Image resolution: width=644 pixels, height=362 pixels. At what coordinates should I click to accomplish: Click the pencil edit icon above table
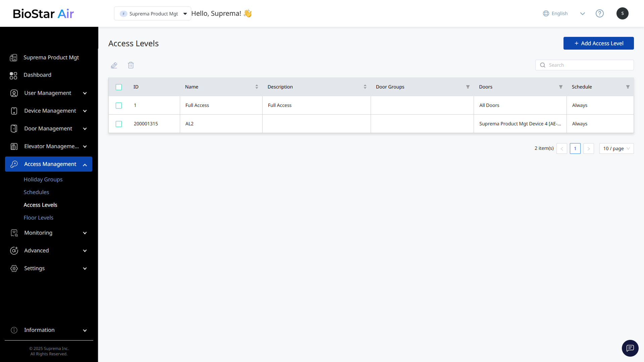[114, 65]
